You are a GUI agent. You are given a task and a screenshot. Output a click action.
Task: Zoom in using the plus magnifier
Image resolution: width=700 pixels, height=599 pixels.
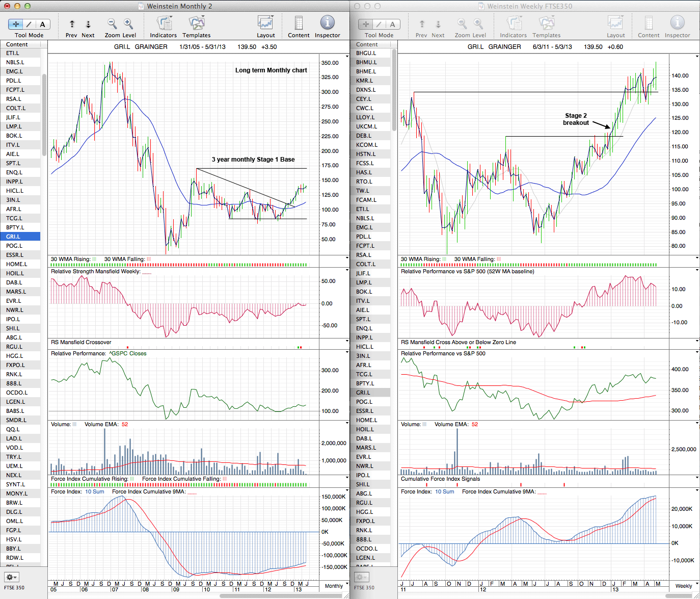pyautogui.click(x=128, y=23)
